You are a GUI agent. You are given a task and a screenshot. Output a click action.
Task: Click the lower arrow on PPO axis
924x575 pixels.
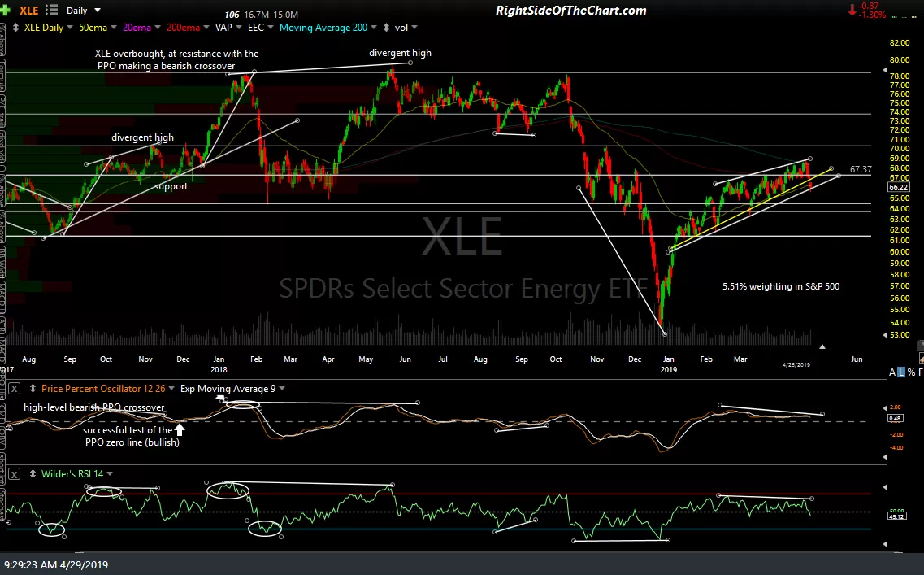884,457
